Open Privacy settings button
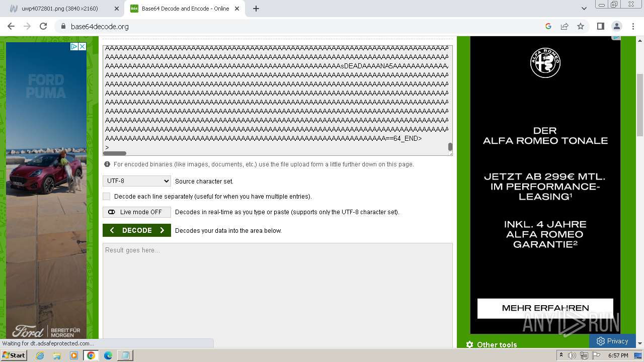This screenshot has height=362, width=644. (612, 341)
